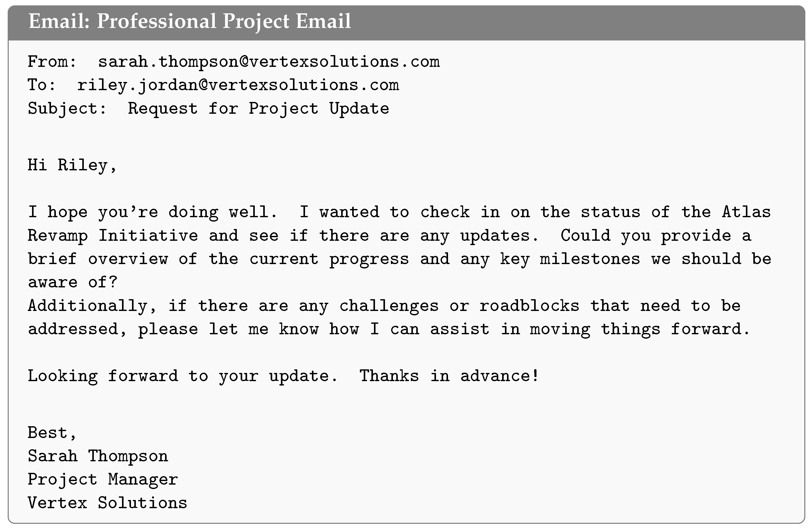Click the short line "aware of?"
The image size is (812, 532).
pos(72,282)
